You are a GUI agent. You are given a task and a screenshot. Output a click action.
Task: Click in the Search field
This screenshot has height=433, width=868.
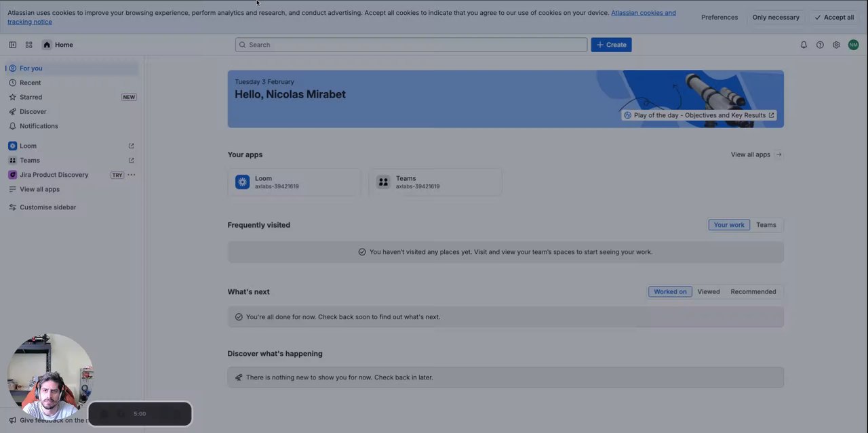[411, 45]
